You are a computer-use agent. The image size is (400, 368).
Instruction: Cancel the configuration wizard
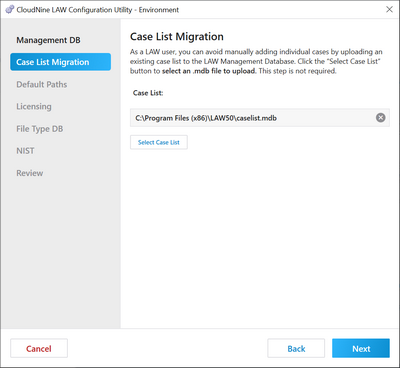tap(39, 349)
